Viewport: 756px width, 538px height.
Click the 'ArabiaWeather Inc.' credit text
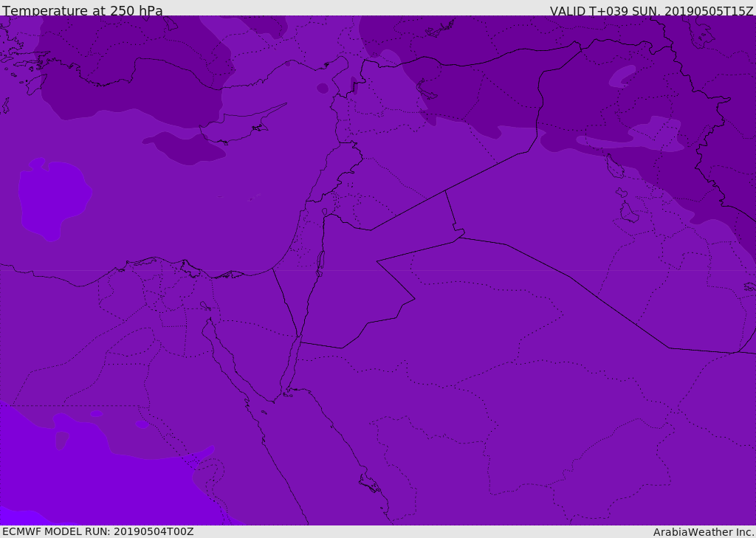click(704, 532)
